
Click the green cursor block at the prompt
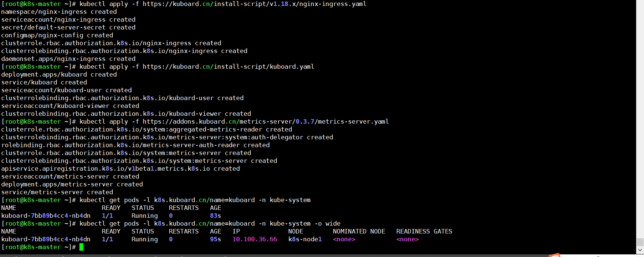point(81,247)
